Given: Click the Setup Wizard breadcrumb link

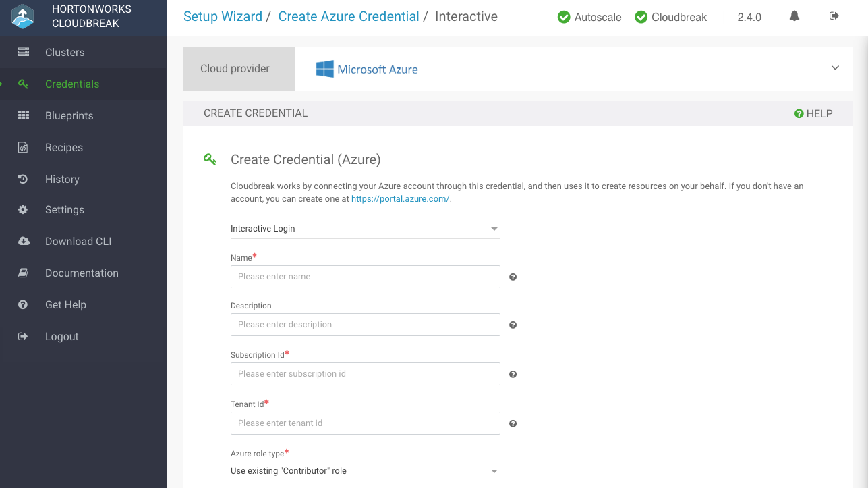Looking at the screenshot, I should click(223, 17).
